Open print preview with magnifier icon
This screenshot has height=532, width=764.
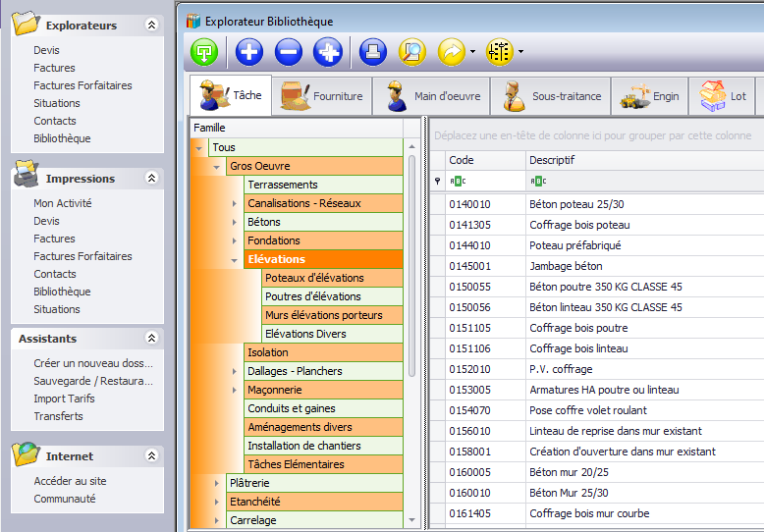coord(411,52)
